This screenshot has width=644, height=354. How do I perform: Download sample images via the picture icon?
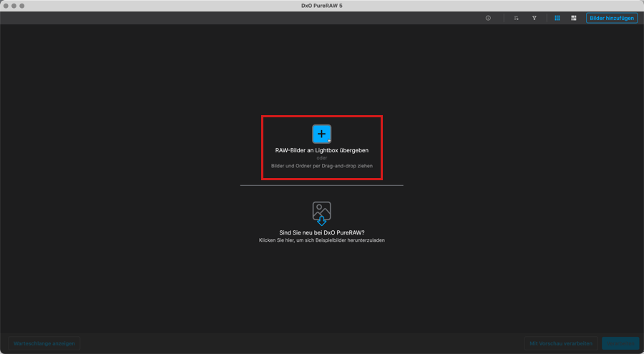321,213
